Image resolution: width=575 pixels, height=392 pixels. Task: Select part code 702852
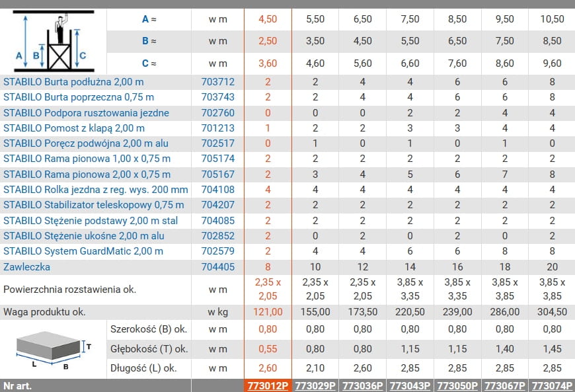click(x=217, y=236)
